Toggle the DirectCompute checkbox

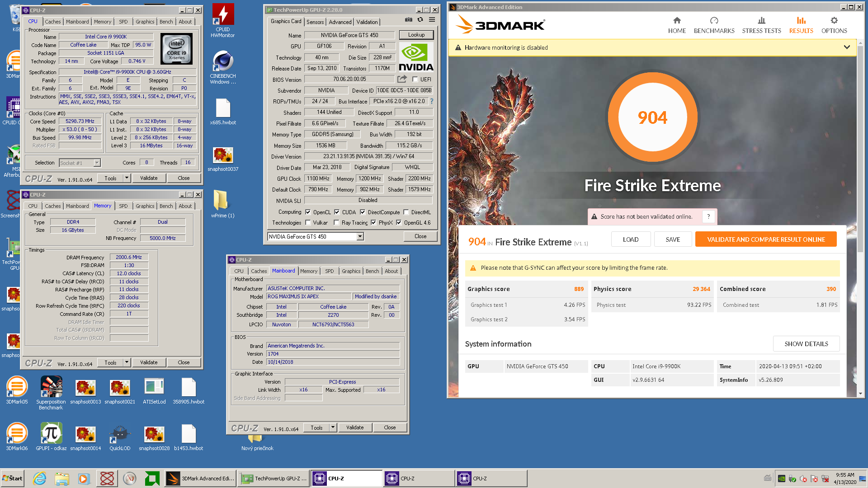(363, 212)
